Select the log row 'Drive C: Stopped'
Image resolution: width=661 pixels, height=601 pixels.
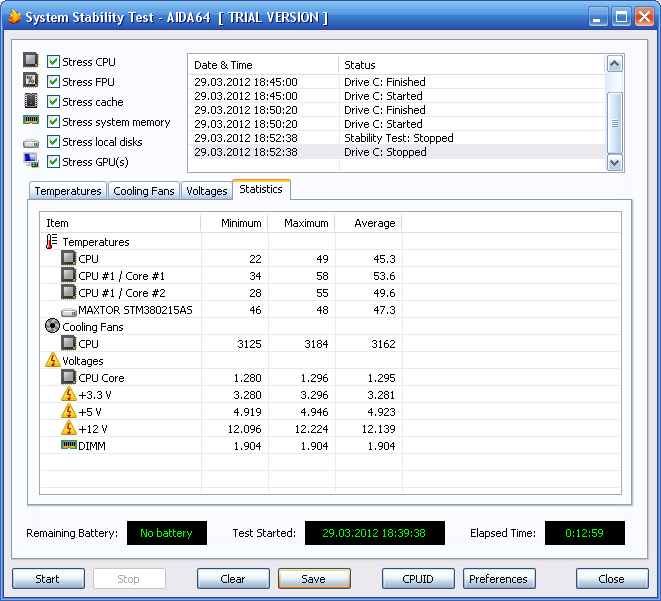[397, 152]
